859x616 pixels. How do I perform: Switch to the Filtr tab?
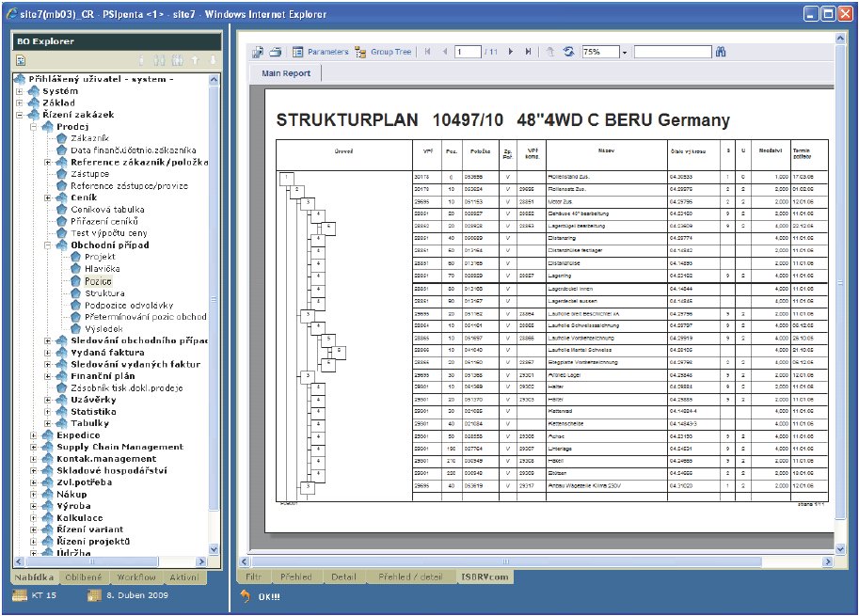(x=254, y=577)
